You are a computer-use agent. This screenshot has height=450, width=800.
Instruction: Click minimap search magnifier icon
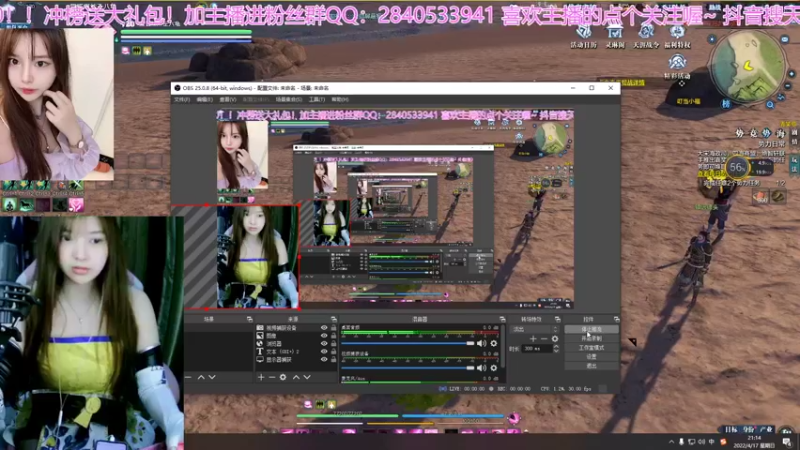pyautogui.click(x=770, y=105)
